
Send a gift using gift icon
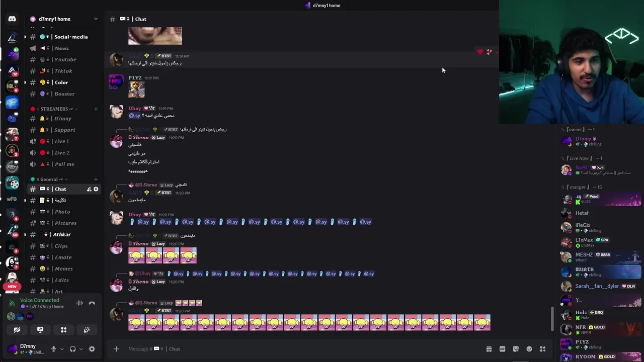tap(489, 349)
